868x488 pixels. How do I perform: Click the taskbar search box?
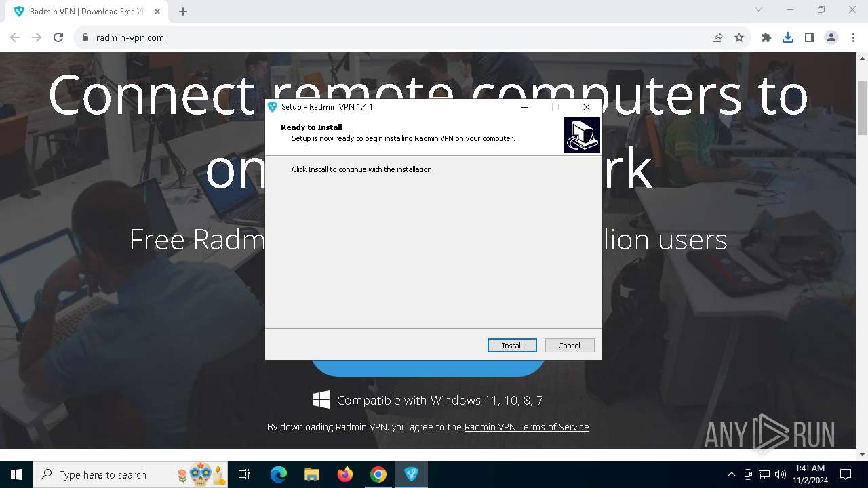[x=130, y=474]
